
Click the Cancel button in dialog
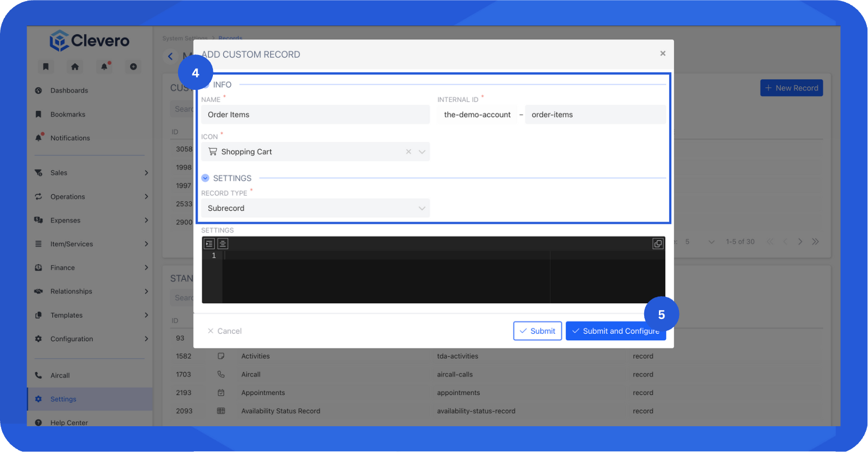pyautogui.click(x=224, y=331)
